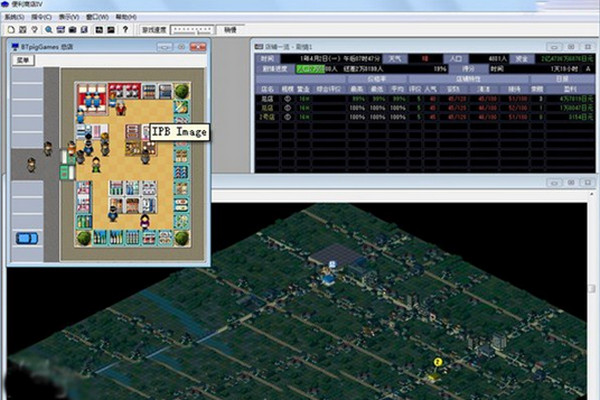Open help via question mark icon
This screenshot has height=400, width=600.
point(125,29)
